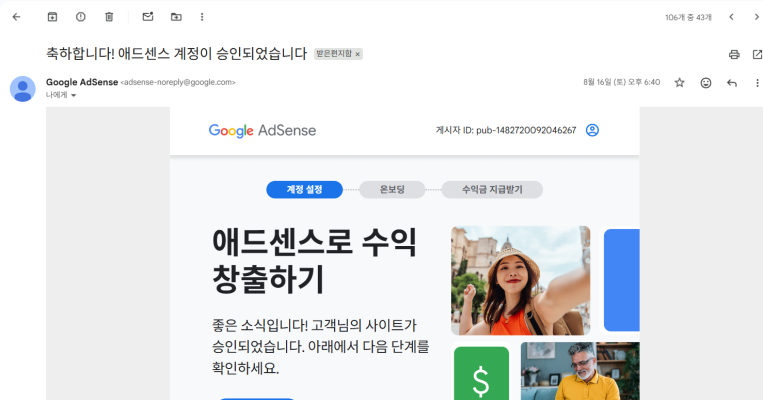Click the selfie woman photo
763x400 pixels.
point(520,280)
